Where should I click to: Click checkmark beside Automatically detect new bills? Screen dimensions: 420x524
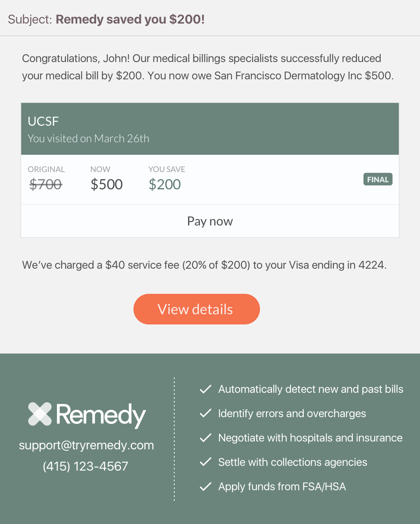[x=206, y=389]
